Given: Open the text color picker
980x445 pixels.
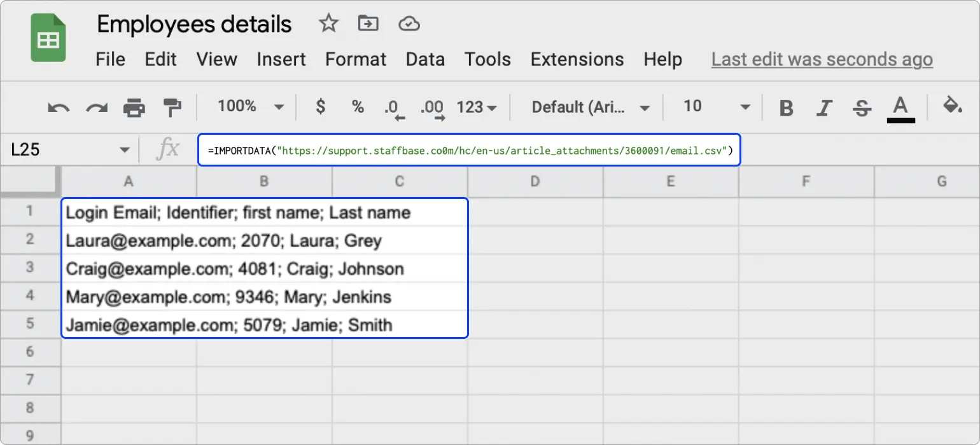Looking at the screenshot, I should click(x=900, y=109).
